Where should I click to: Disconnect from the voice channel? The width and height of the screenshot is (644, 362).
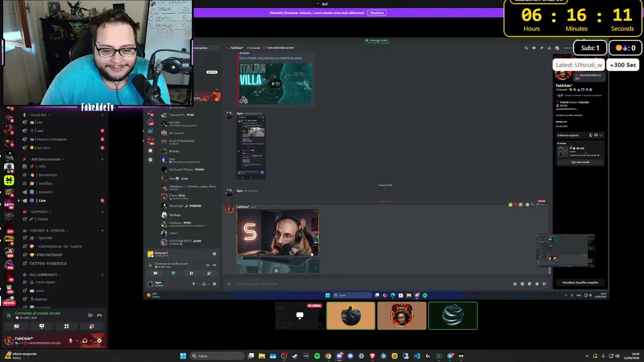[99, 315]
